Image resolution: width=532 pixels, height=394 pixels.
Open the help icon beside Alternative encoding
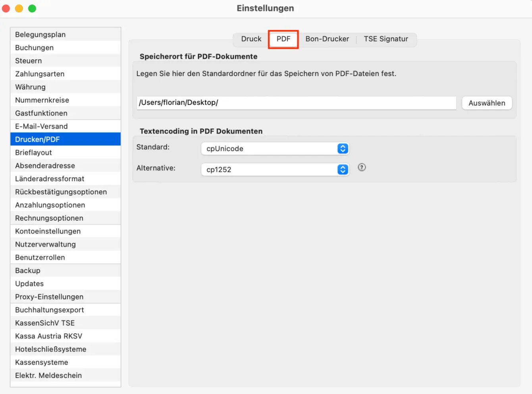(362, 167)
